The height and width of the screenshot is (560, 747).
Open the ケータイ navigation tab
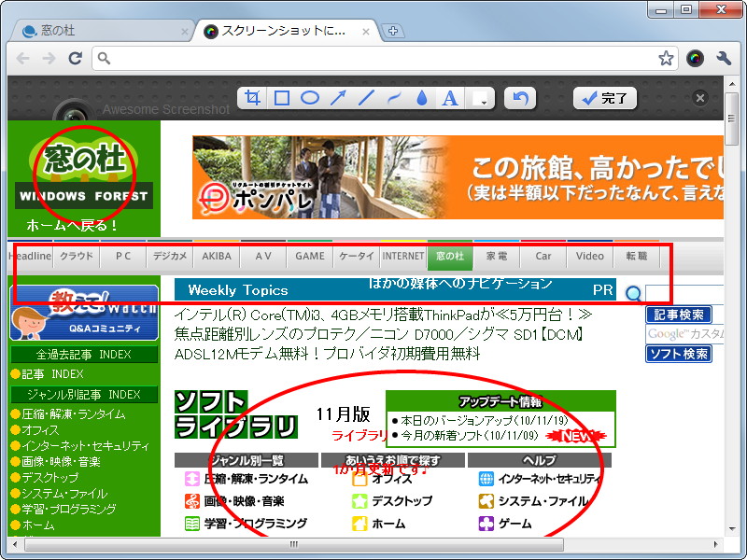tap(357, 256)
